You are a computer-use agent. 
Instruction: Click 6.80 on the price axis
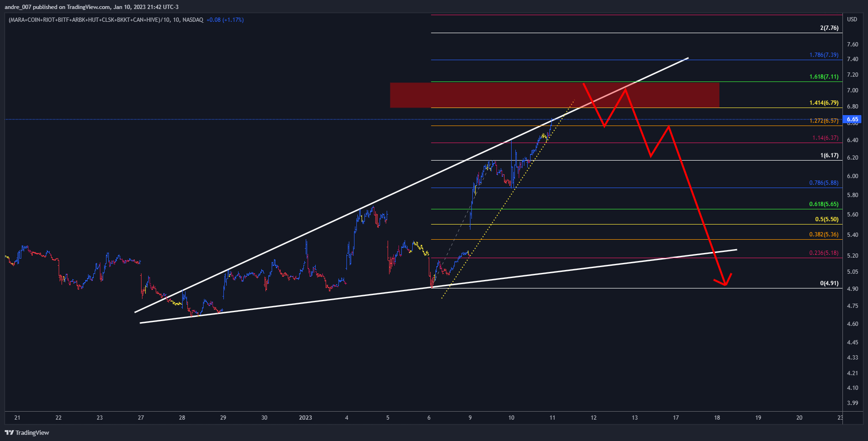tap(852, 107)
